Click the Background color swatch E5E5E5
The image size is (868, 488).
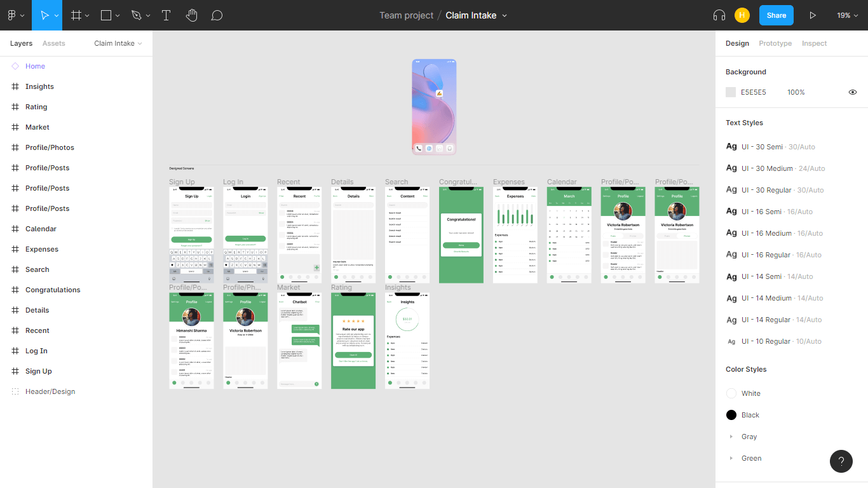point(731,92)
